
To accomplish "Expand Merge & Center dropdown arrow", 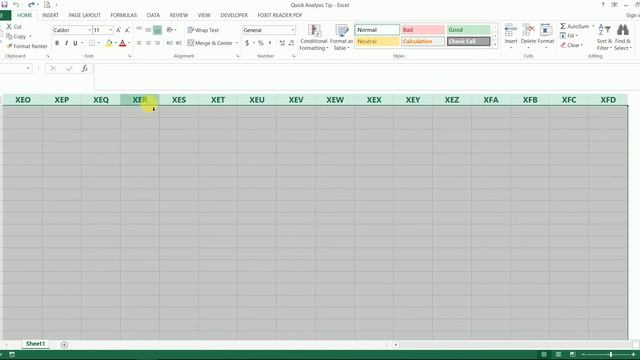I will tap(237, 43).
